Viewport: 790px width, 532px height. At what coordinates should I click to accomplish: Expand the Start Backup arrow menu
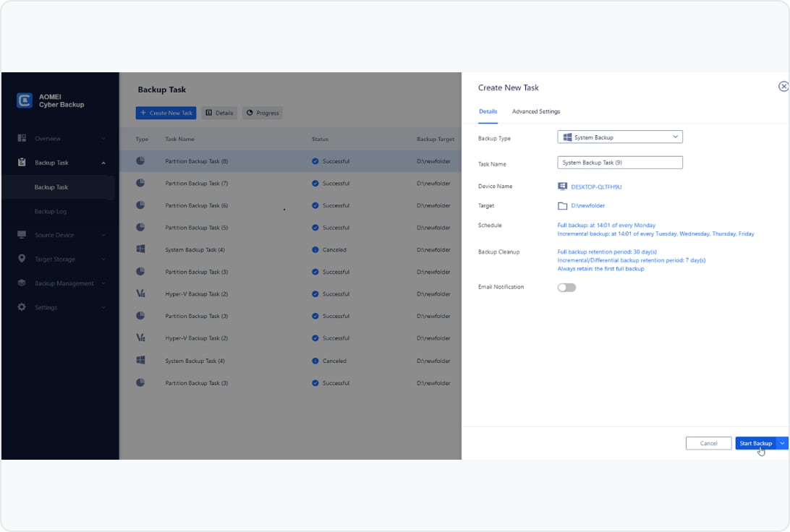click(782, 443)
